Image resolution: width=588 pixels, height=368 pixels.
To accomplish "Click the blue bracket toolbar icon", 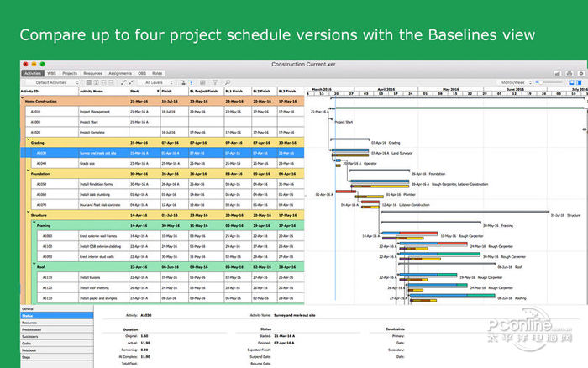I will 190,82.
